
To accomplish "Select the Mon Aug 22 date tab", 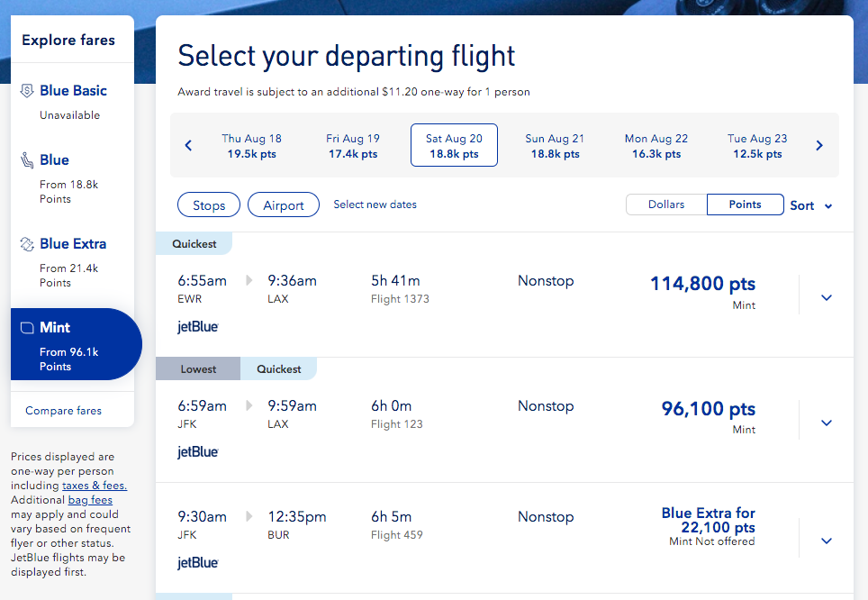I will point(656,145).
